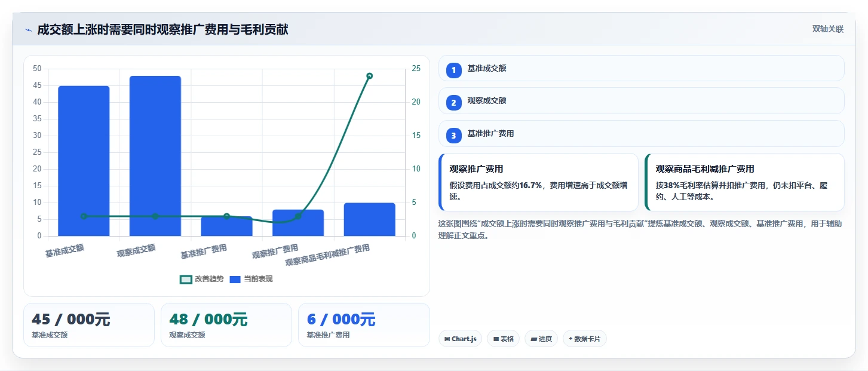Image resolution: width=868 pixels, height=371 pixels.
Task: Select the 基准成交额 list item
Action: pyautogui.click(x=642, y=68)
